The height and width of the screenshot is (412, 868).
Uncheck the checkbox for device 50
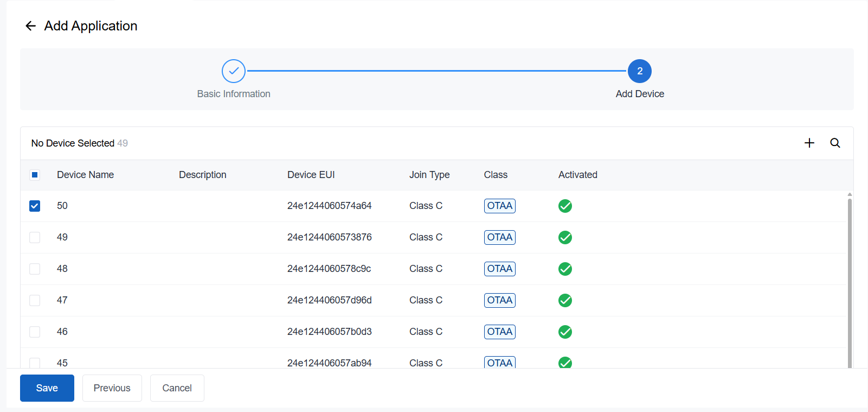coord(35,206)
